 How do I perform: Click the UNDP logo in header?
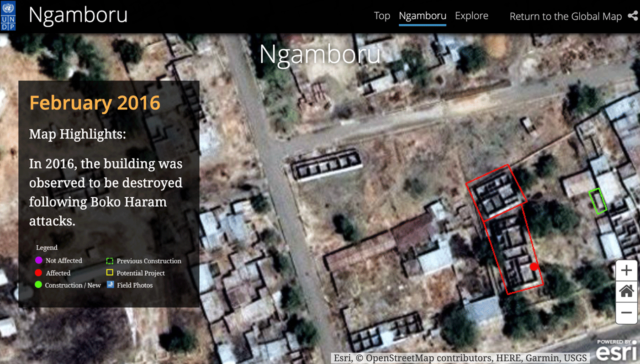[8, 16]
